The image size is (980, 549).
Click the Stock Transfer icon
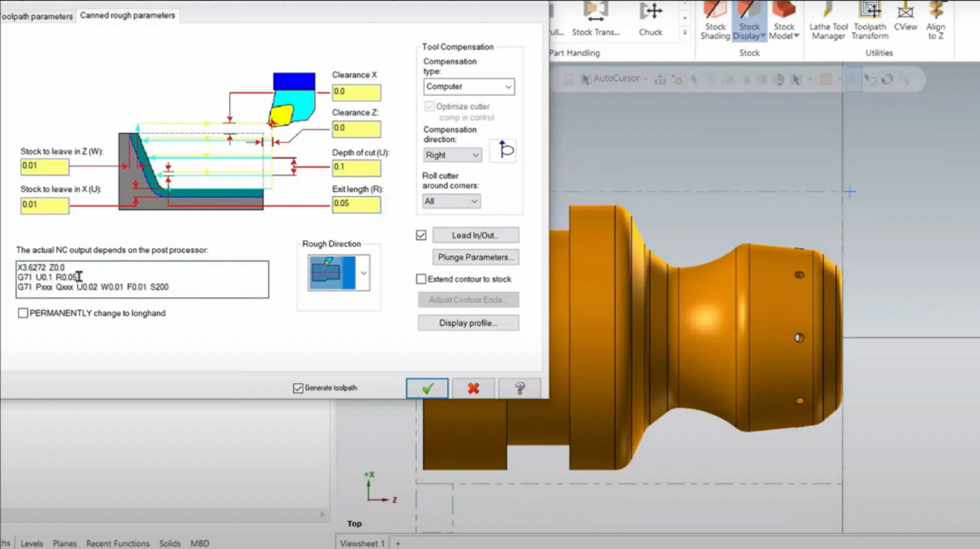(x=596, y=19)
